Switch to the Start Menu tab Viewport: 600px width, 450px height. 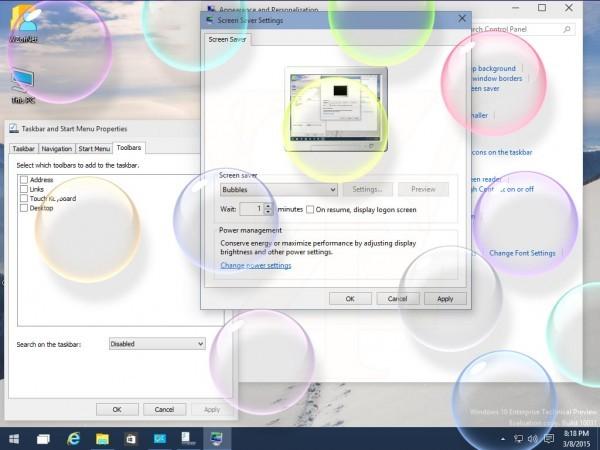click(x=94, y=148)
